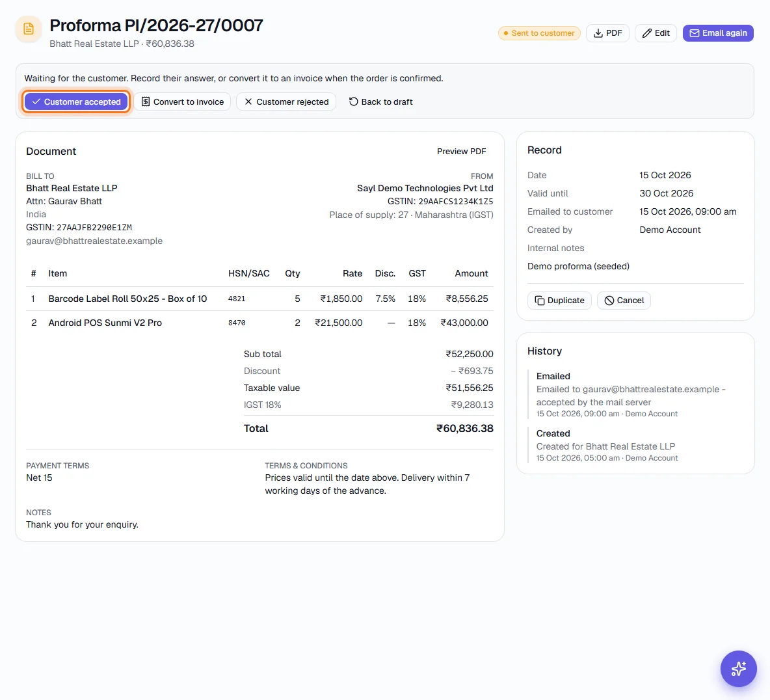Open Preview PDF link

click(x=461, y=152)
